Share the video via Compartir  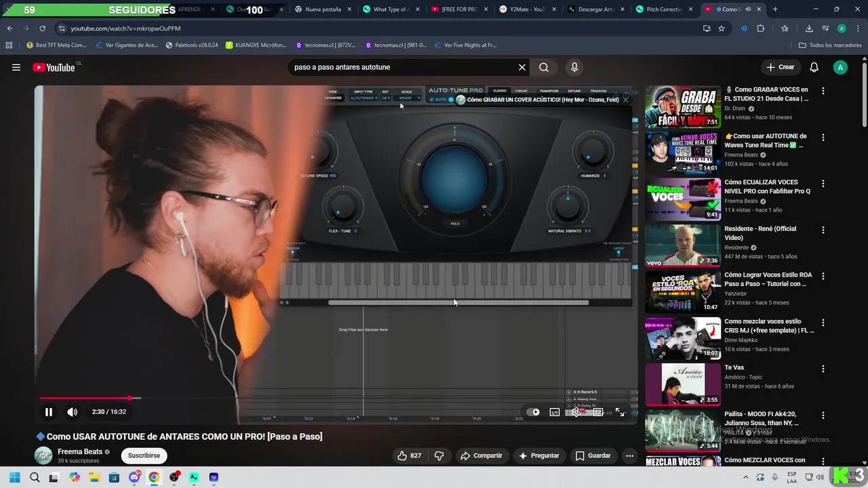tap(481, 455)
